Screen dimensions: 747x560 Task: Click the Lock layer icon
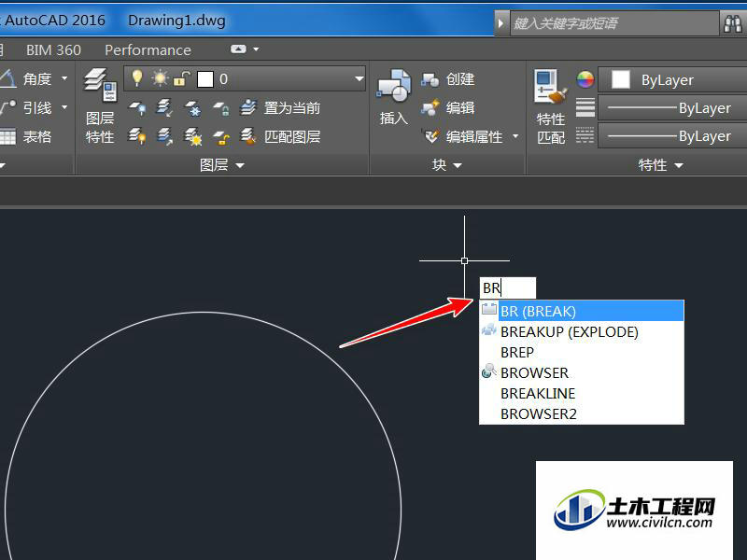[221, 108]
